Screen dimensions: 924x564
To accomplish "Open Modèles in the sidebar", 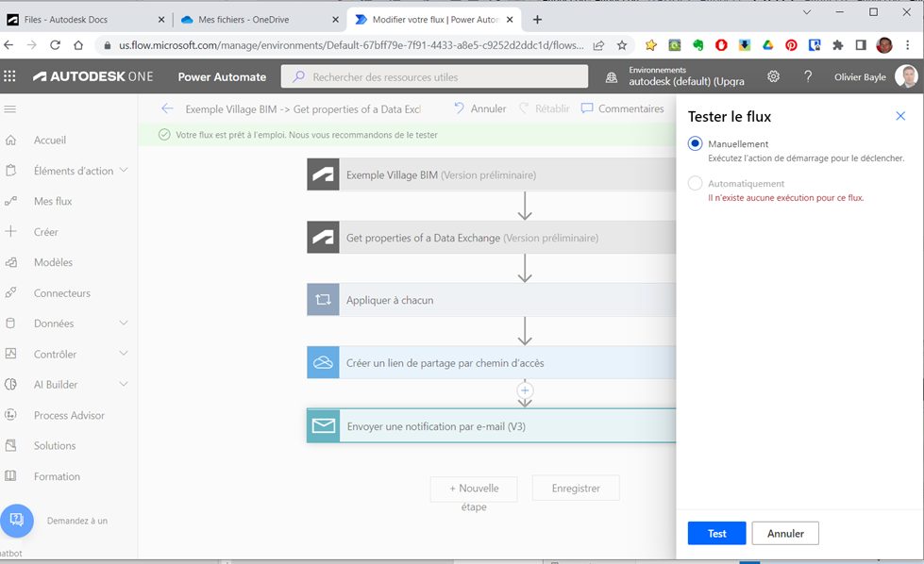I will tap(53, 262).
